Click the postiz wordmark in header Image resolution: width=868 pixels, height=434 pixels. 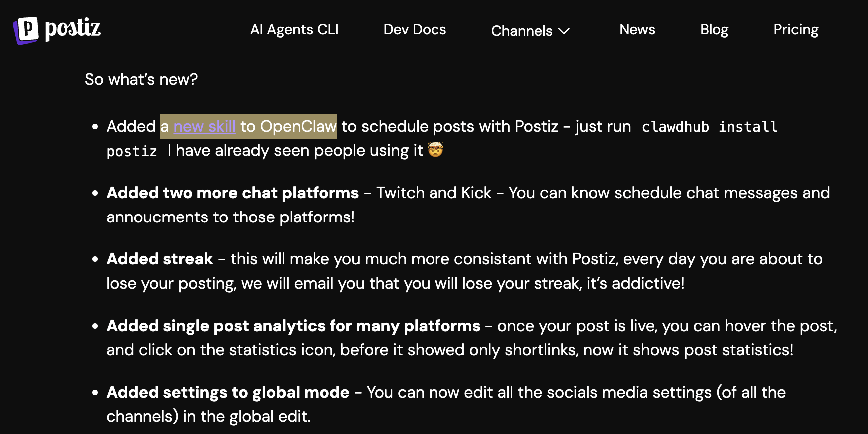click(x=73, y=29)
